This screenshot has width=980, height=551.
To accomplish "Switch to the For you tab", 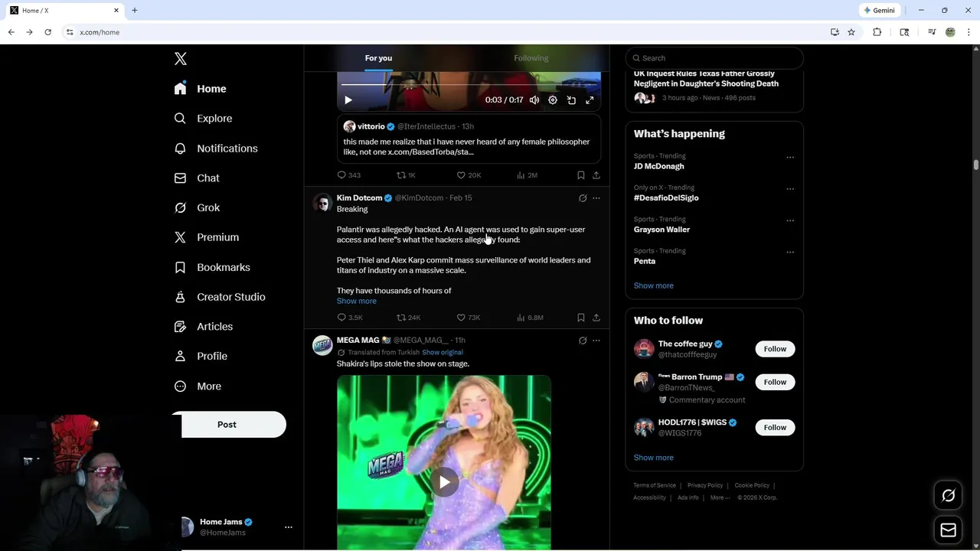I will click(x=378, y=58).
